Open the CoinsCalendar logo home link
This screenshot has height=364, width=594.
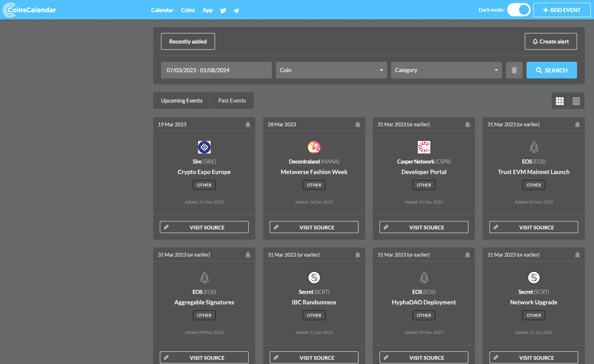tap(29, 10)
